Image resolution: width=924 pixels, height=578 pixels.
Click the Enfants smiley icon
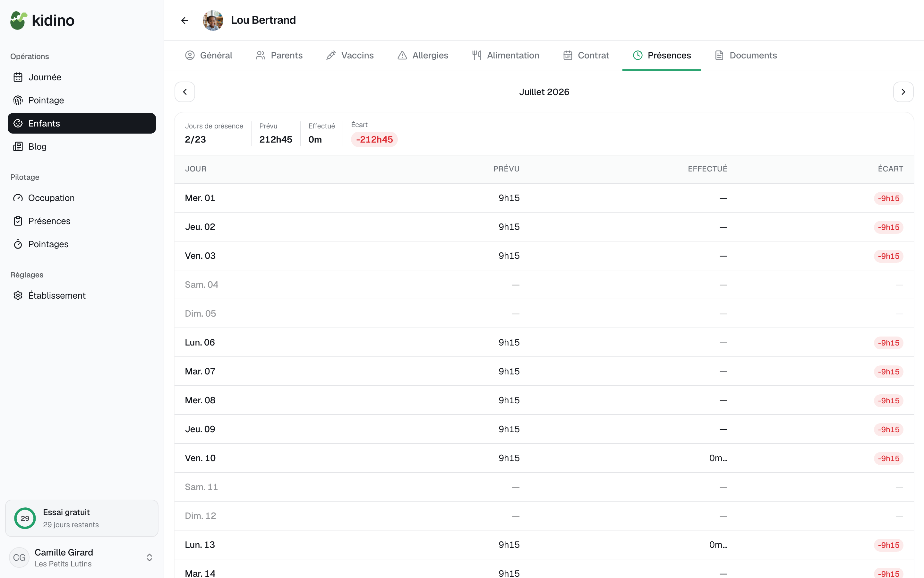pos(18,124)
